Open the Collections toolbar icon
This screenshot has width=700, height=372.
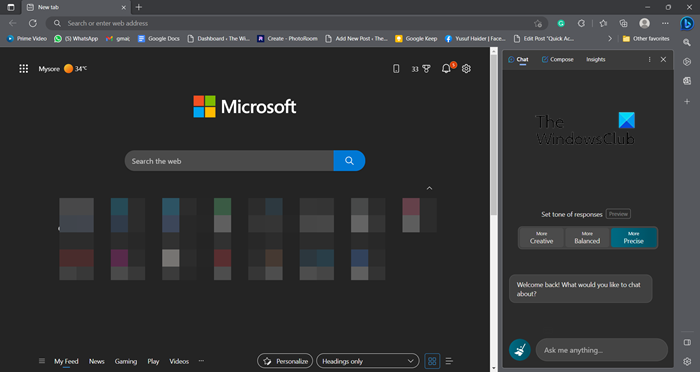[x=624, y=23]
